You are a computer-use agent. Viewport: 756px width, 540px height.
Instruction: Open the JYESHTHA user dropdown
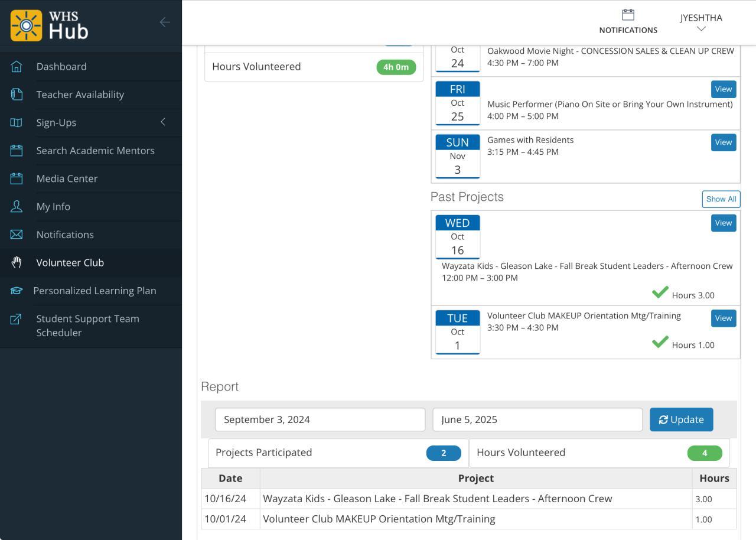coord(701,22)
